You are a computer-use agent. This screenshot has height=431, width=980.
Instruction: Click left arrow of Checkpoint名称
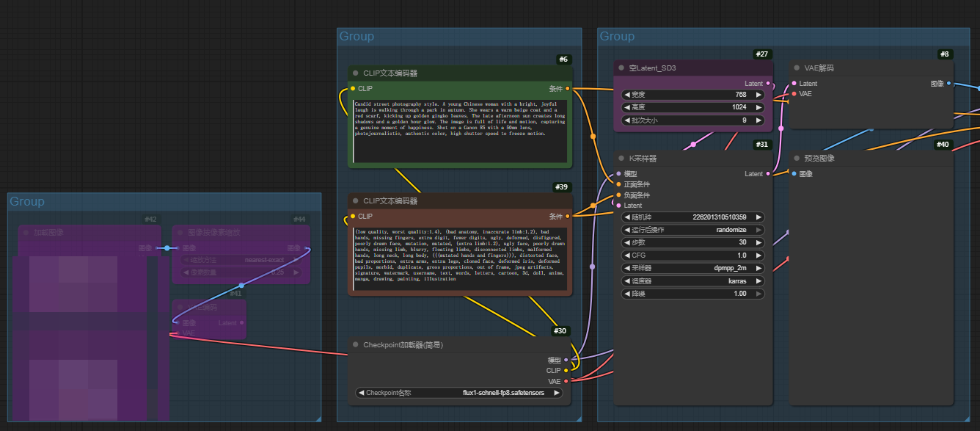click(x=361, y=393)
